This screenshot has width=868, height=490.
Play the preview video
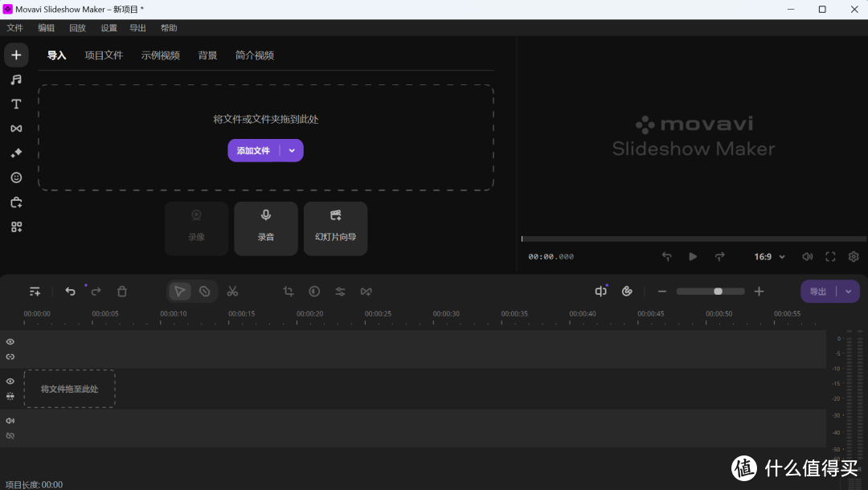693,256
